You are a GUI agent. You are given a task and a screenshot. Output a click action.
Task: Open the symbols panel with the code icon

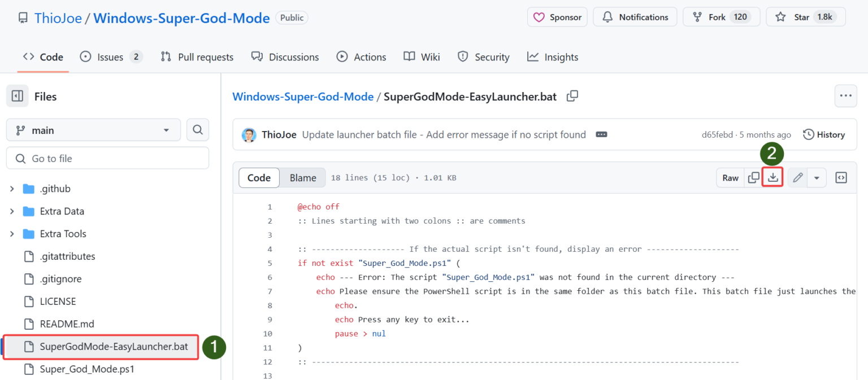pyautogui.click(x=841, y=177)
